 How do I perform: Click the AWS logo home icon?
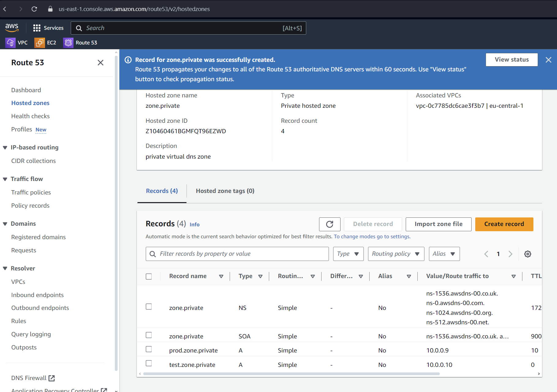click(x=12, y=28)
